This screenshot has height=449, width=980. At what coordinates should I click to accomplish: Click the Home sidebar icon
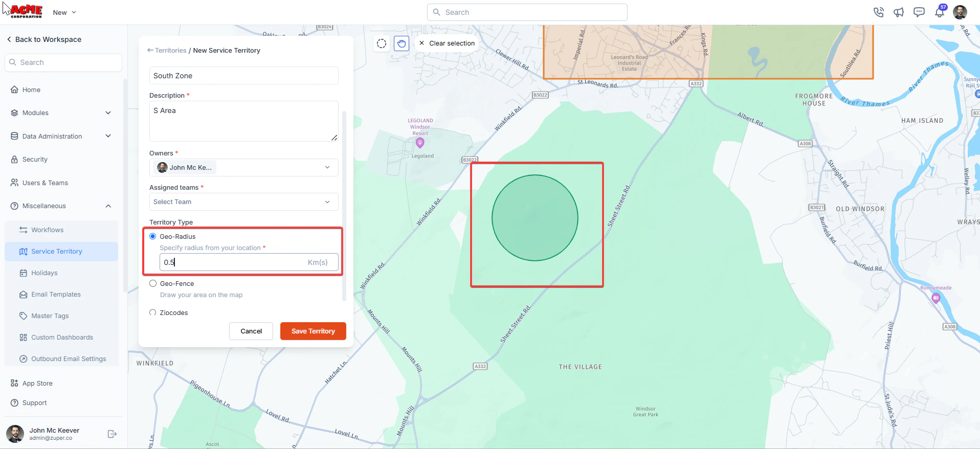14,89
